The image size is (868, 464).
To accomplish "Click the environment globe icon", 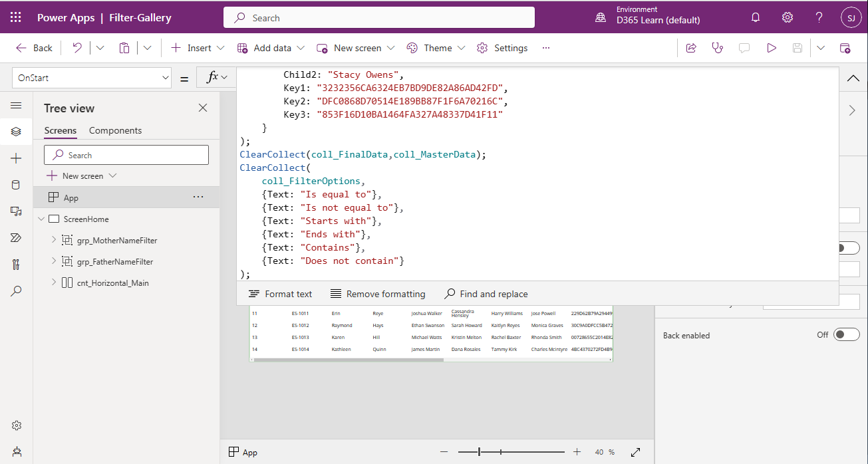I will 601,17.
